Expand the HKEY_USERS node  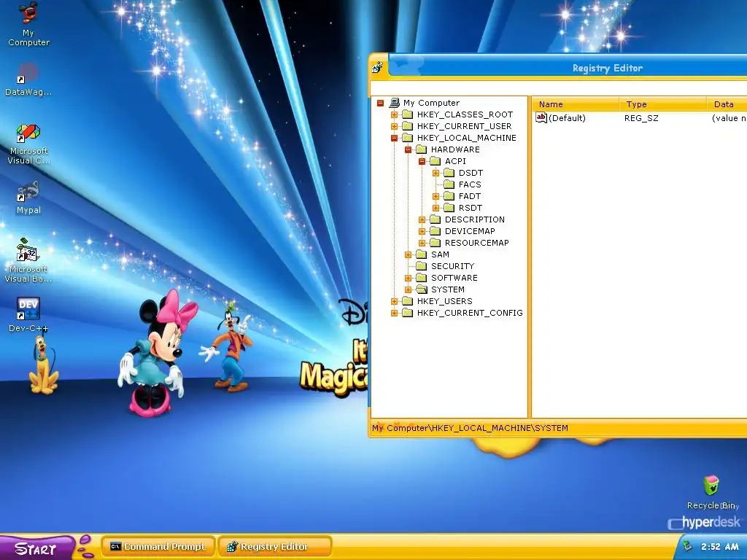(394, 301)
